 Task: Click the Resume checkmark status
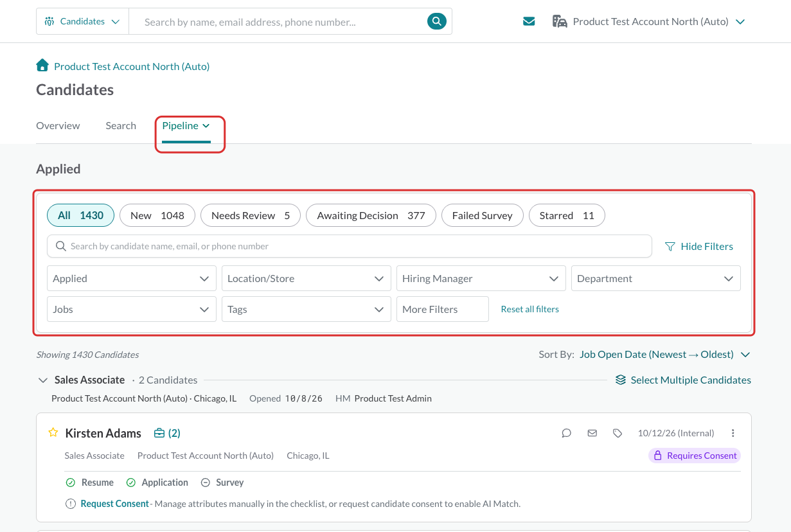click(89, 483)
